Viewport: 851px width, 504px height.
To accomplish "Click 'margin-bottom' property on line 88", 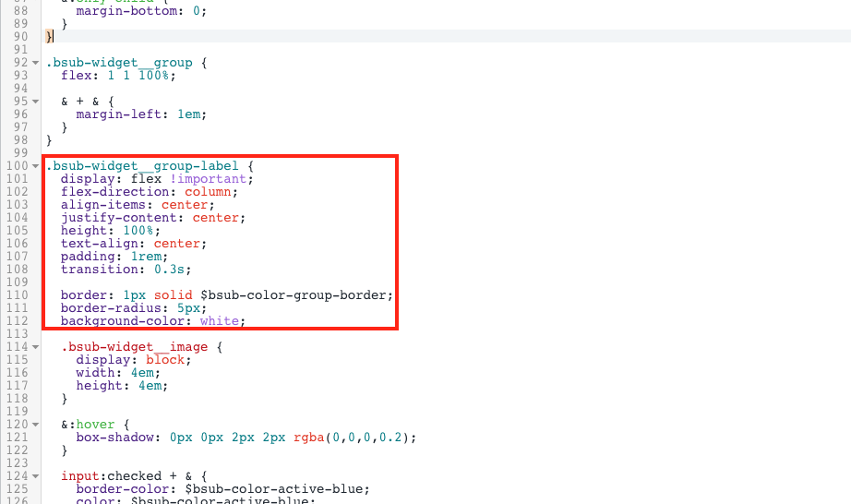I will 126,11.
